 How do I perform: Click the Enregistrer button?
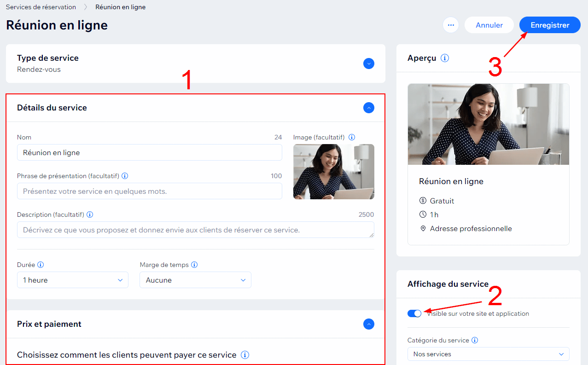[550, 25]
